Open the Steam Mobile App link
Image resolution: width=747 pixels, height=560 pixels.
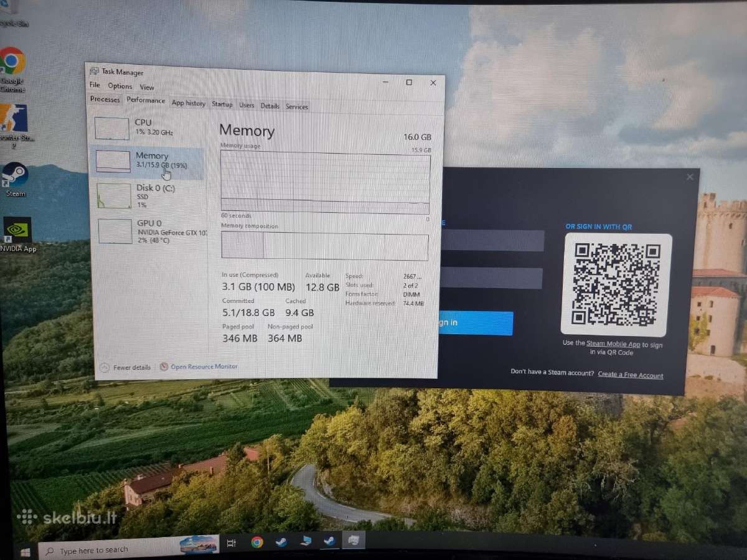point(613,344)
